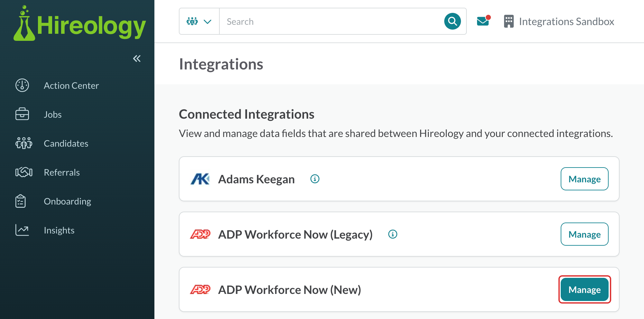
Task: Open Onboarding section
Action: [x=68, y=201]
